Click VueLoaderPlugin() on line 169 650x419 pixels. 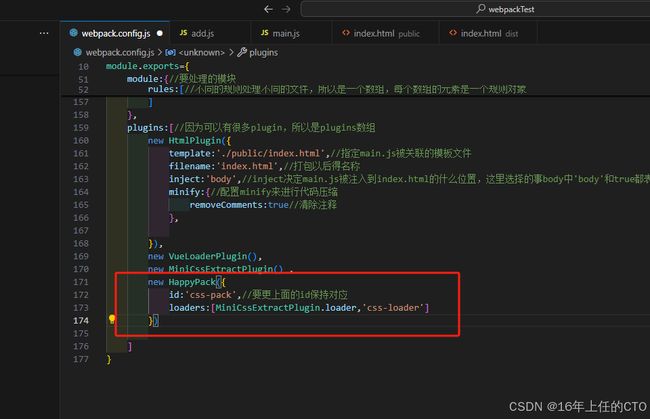pos(213,257)
